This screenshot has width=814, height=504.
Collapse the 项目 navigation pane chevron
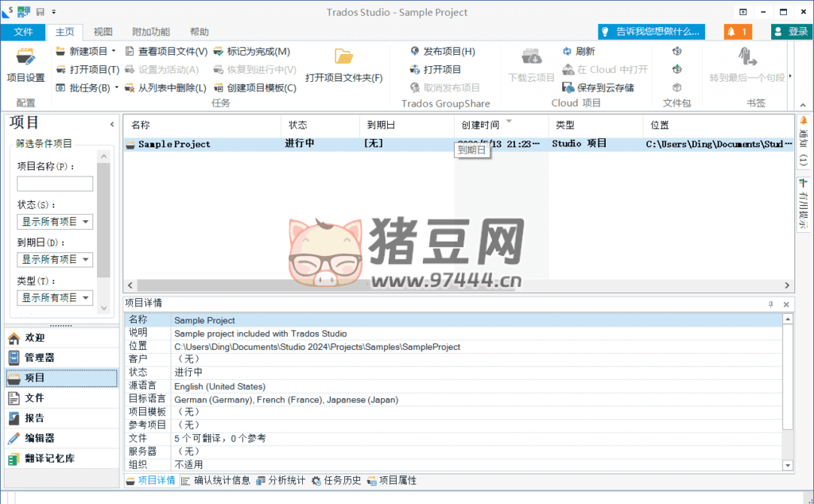112,124
